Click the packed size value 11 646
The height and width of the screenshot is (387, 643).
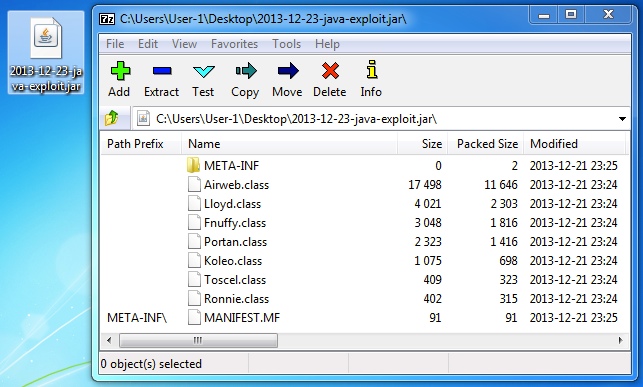coord(501,185)
